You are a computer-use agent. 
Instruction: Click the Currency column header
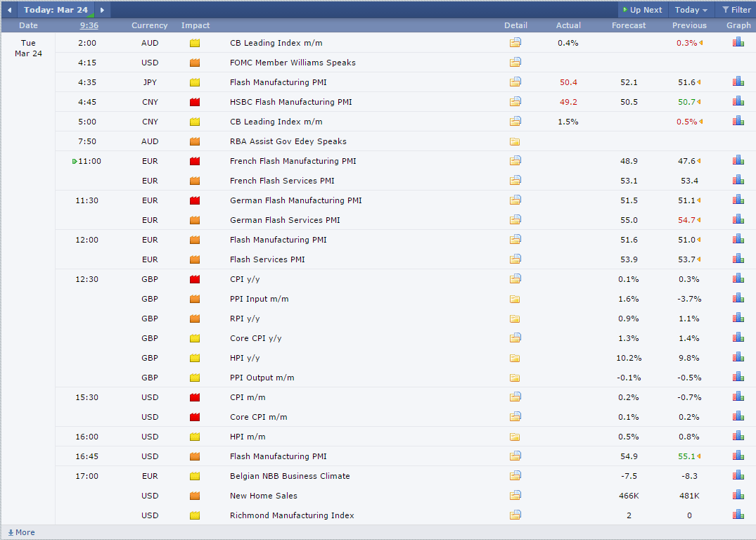pos(150,25)
